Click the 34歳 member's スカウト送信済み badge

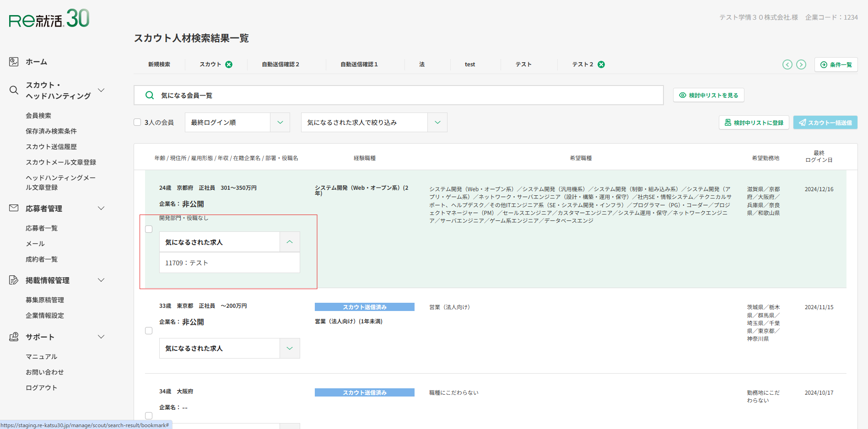point(365,392)
